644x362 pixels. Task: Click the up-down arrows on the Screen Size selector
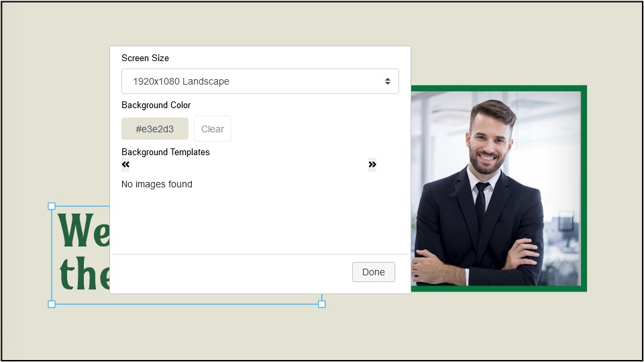[387, 81]
